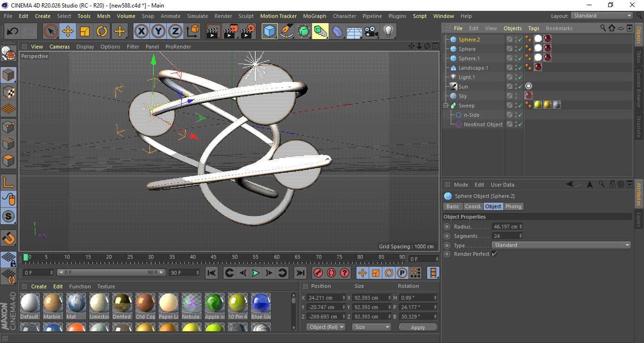Click the Apply button
The height and width of the screenshot is (343, 644).
click(418, 327)
